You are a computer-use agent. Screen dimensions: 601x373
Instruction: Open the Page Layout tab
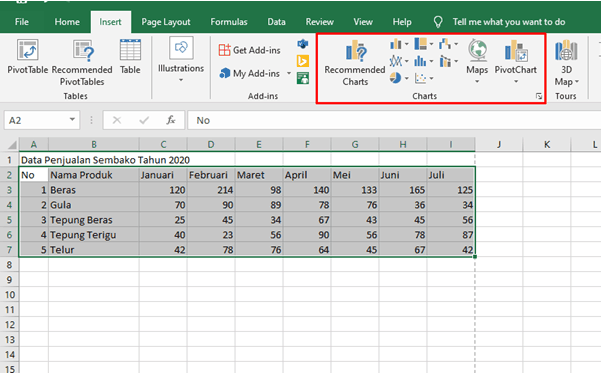click(x=166, y=22)
